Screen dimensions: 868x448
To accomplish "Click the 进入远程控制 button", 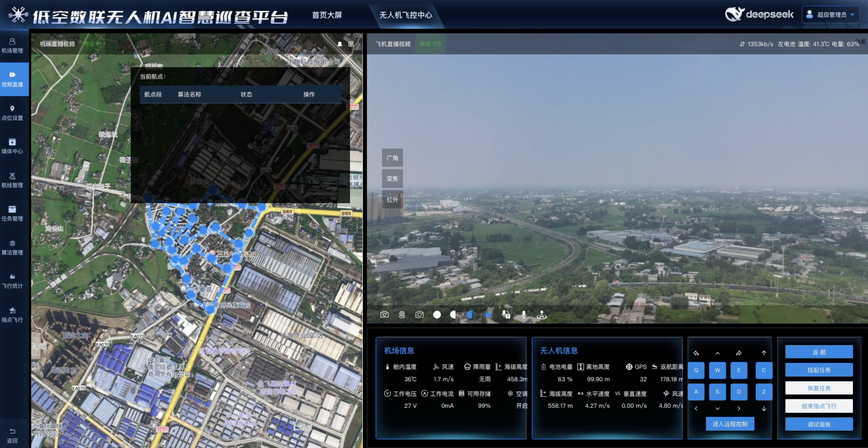I will click(730, 424).
